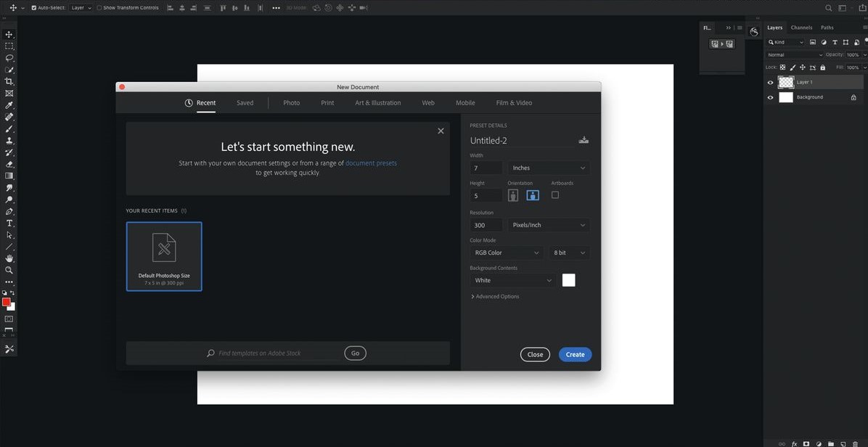
Task: Click the search magnifier in top bar
Action: click(x=829, y=8)
